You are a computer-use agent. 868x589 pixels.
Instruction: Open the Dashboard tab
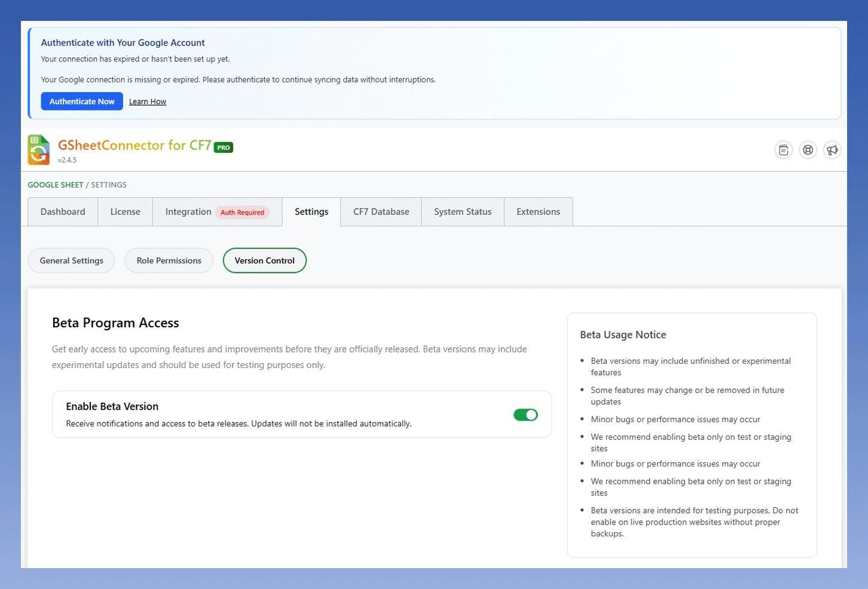tap(63, 212)
